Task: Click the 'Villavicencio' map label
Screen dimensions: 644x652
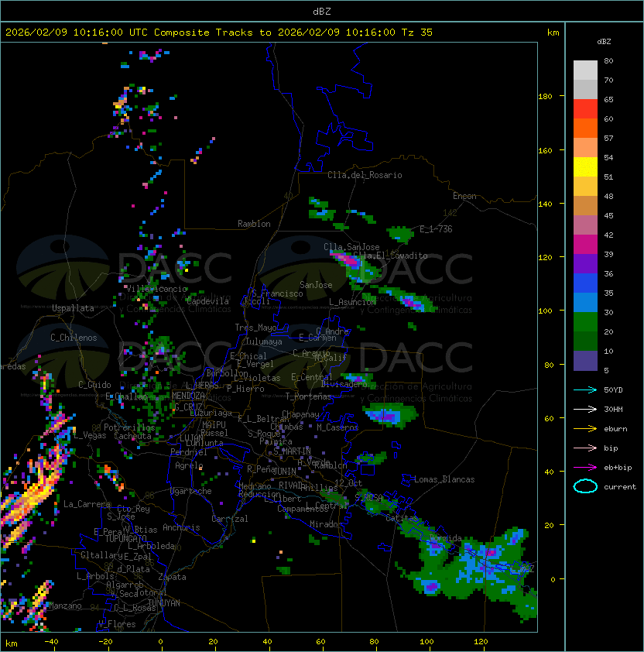Action: (x=156, y=289)
